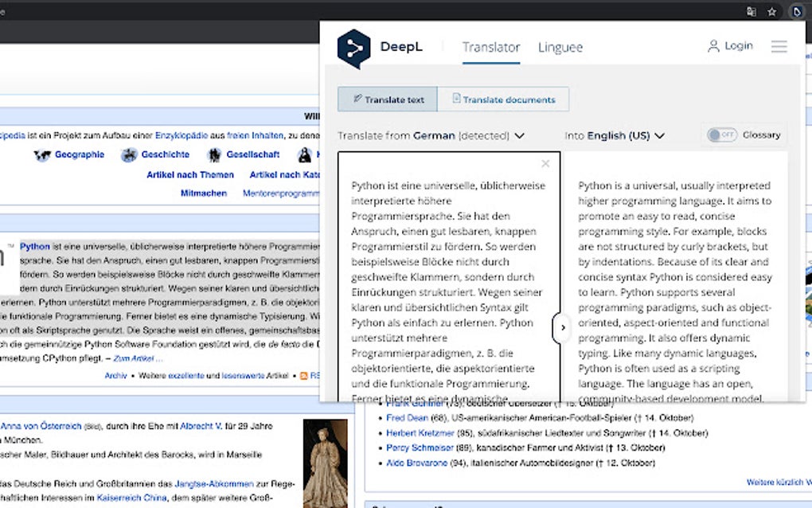The height and width of the screenshot is (508, 812).
Task: Click the Geschichte portal icon on Wikipedia
Action: (x=130, y=155)
